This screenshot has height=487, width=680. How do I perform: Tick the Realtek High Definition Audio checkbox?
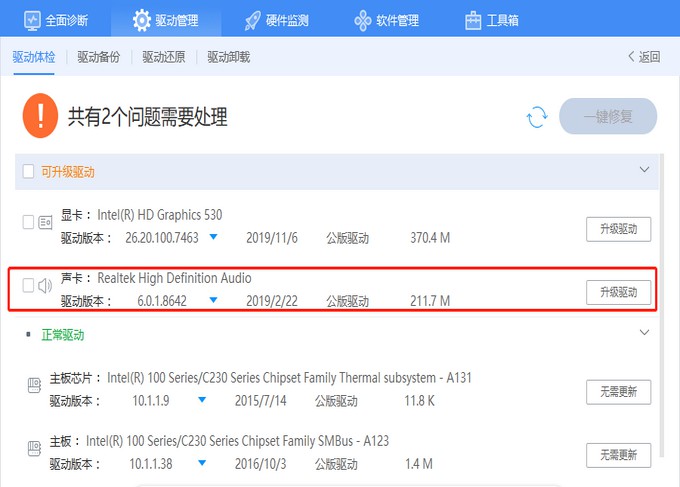click(28, 285)
